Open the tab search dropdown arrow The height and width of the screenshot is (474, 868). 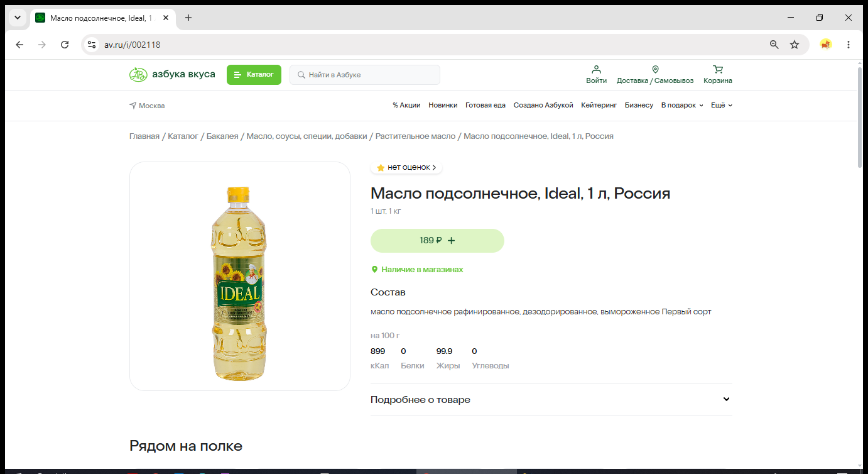click(x=18, y=18)
